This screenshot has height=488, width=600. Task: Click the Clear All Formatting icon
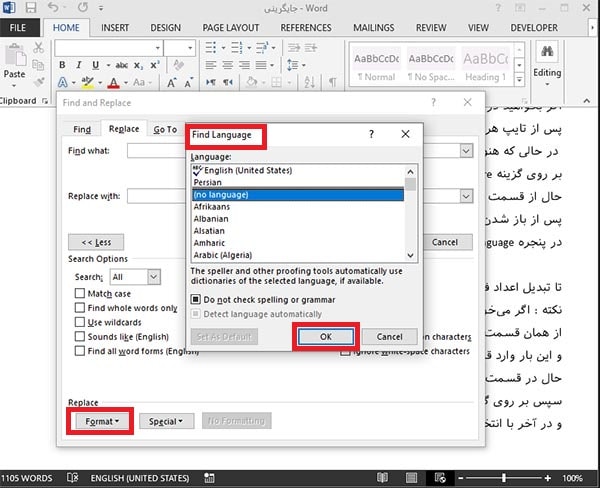pos(179,65)
